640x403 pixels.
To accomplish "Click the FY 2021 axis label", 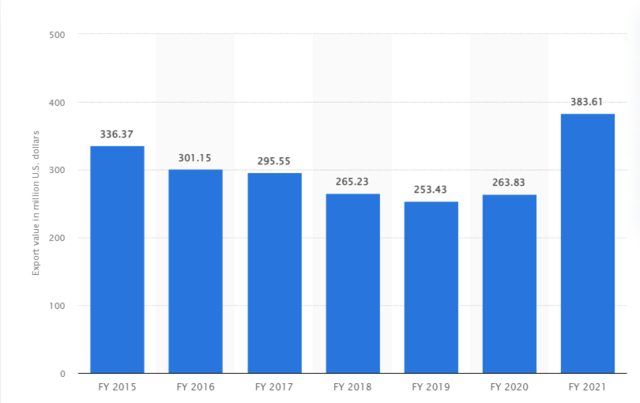I will 588,387.
